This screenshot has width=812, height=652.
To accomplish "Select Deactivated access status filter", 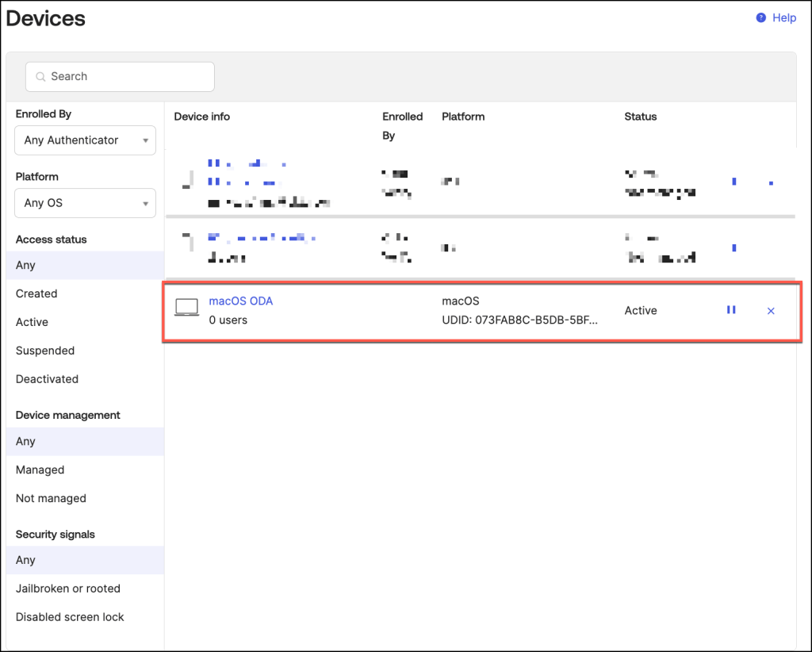I will click(x=47, y=379).
